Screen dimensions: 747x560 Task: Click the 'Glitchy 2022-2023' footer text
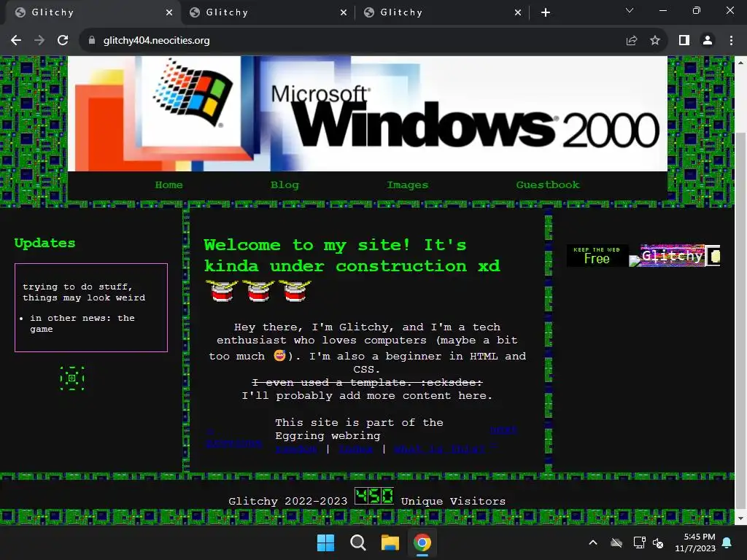[x=287, y=501]
